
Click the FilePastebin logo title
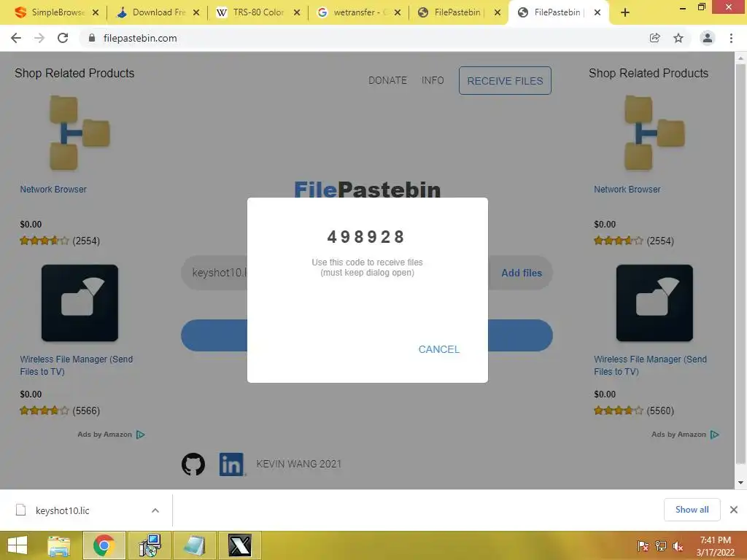click(x=367, y=189)
